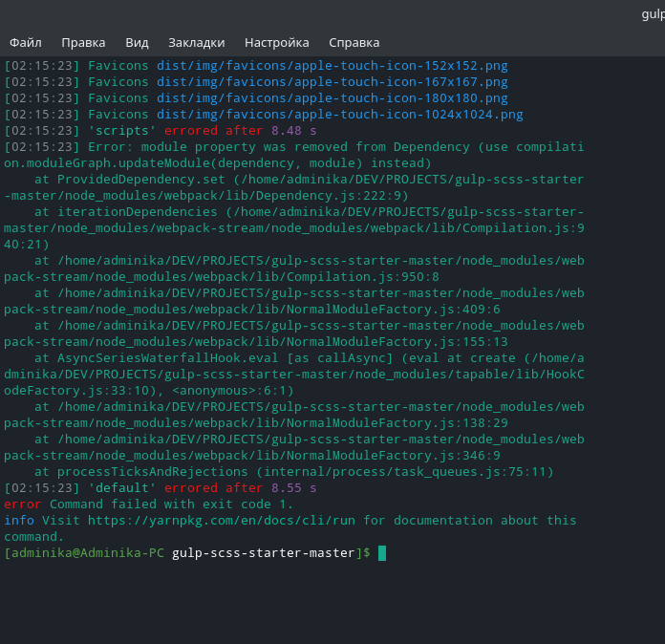Screen dimensions: 665x644
Task: Click the apple-touch-icon-1024x1024.png path
Action: click(x=340, y=115)
